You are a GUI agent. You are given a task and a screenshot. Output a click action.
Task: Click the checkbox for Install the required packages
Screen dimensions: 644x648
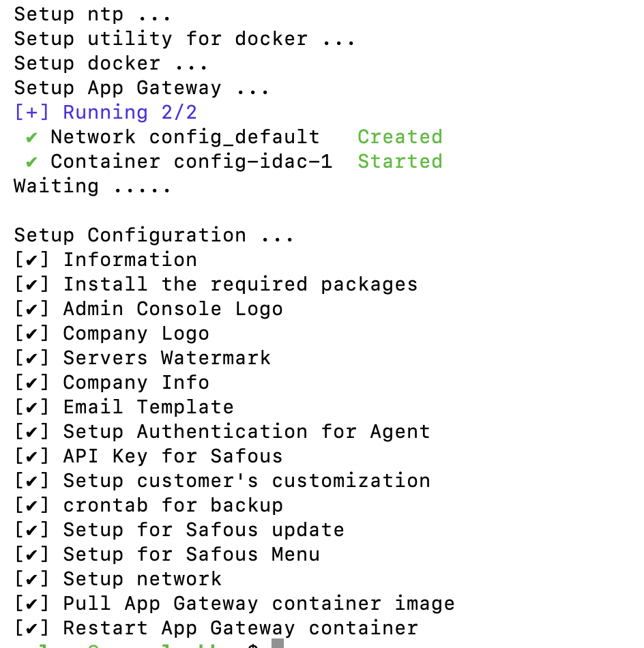pyautogui.click(x=32, y=284)
